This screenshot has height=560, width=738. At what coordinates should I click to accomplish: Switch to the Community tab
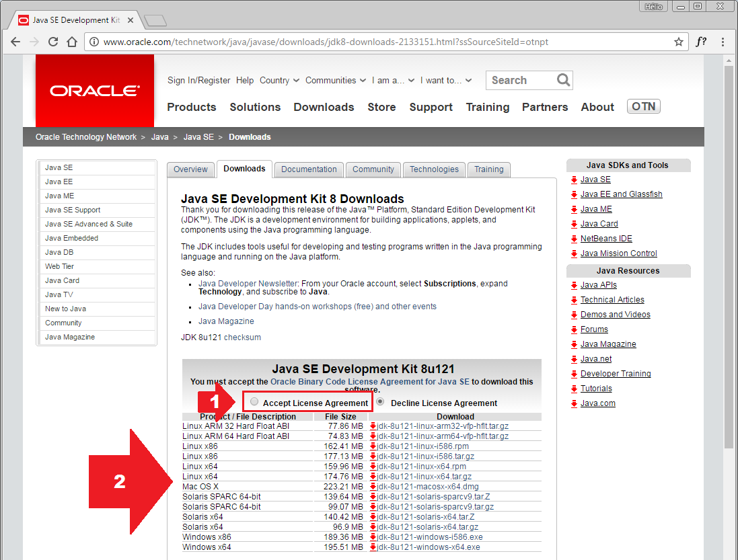point(373,169)
